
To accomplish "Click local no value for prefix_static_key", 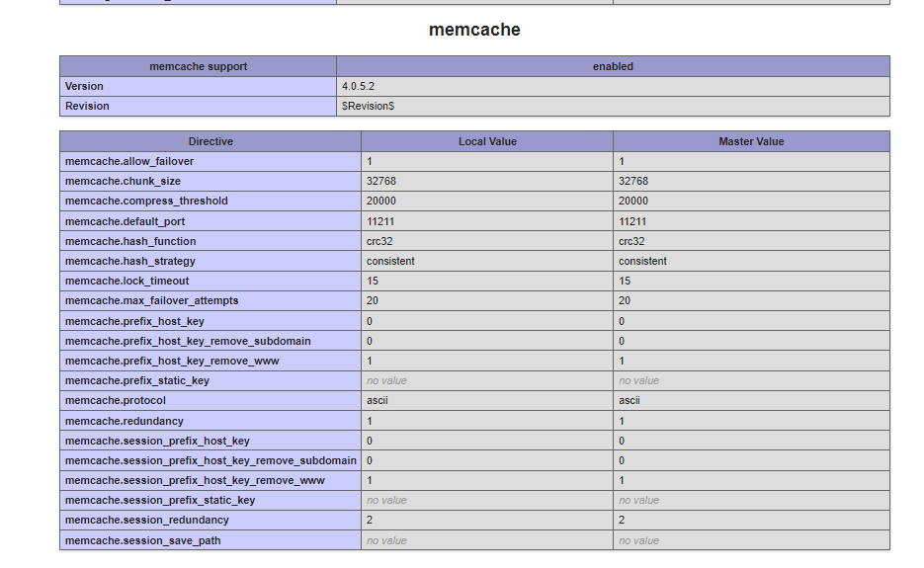I will click(x=386, y=380).
